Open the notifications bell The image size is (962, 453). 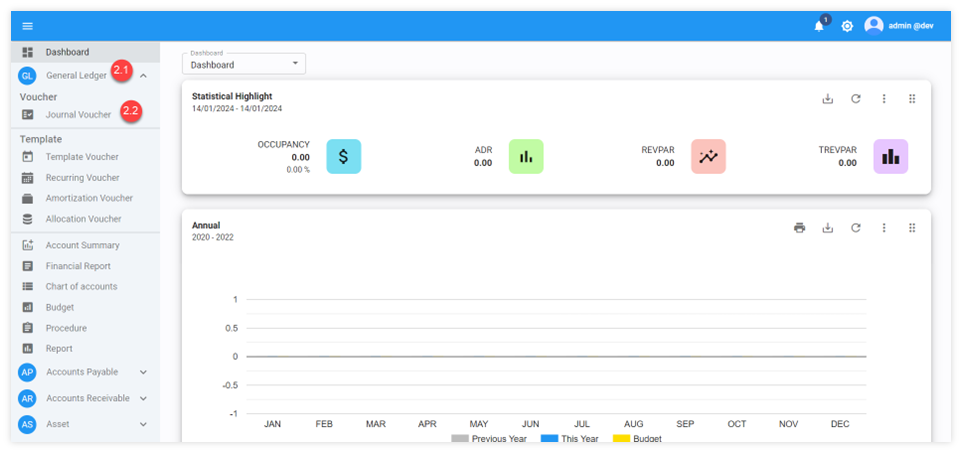pos(819,26)
